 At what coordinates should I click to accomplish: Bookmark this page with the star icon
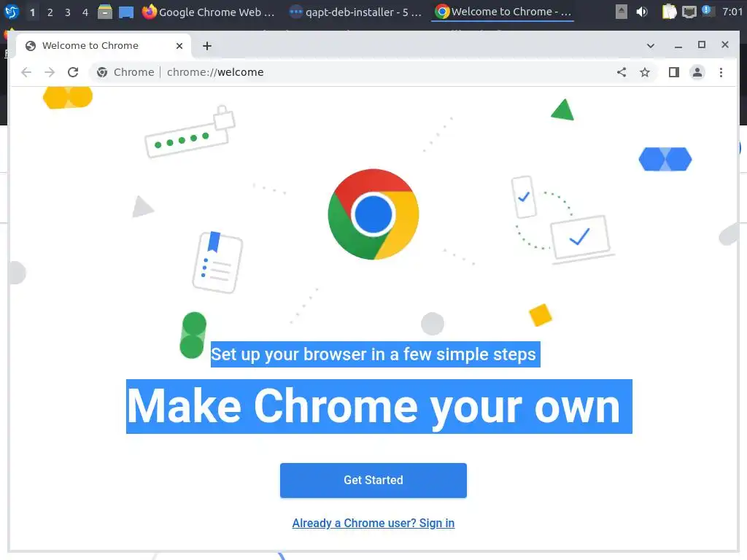pos(645,72)
